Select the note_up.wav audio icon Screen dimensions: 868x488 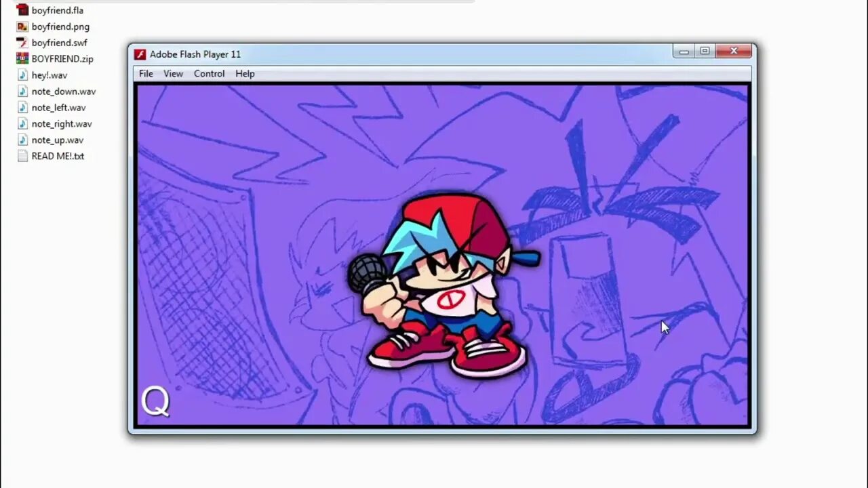[x=22, y=140]
